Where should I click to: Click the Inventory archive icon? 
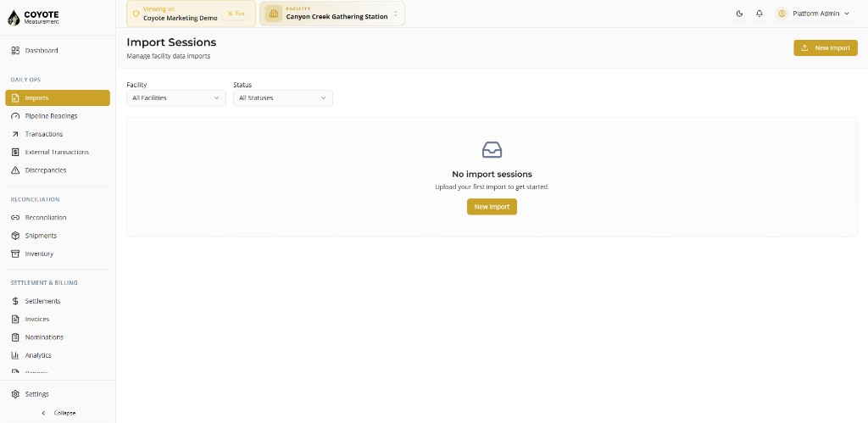[x=15, y=254]
